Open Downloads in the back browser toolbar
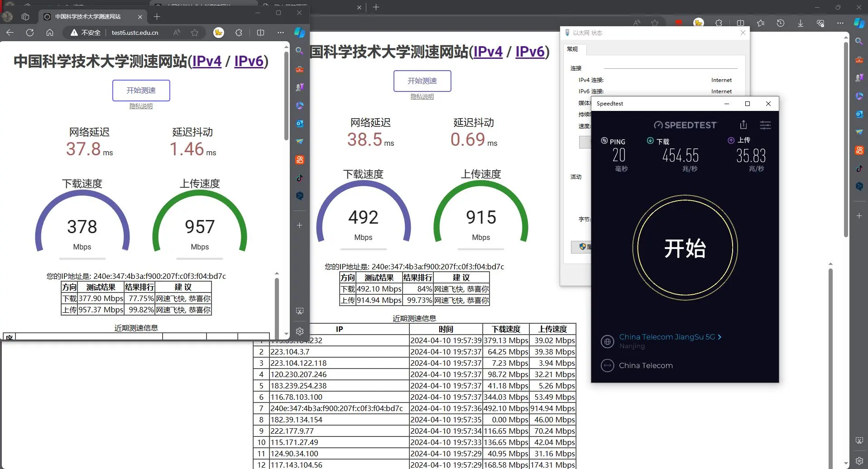This screenshot has height=469, width=868. 801,23
